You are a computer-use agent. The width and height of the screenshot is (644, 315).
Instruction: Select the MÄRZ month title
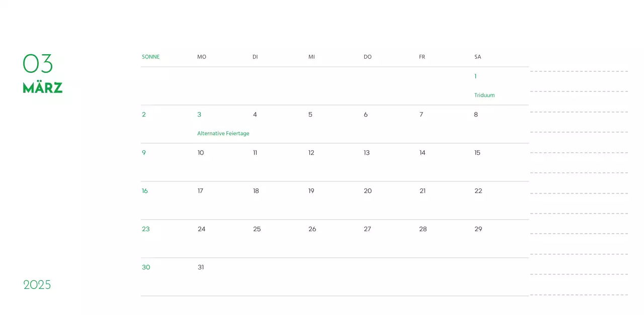point(43,88)
